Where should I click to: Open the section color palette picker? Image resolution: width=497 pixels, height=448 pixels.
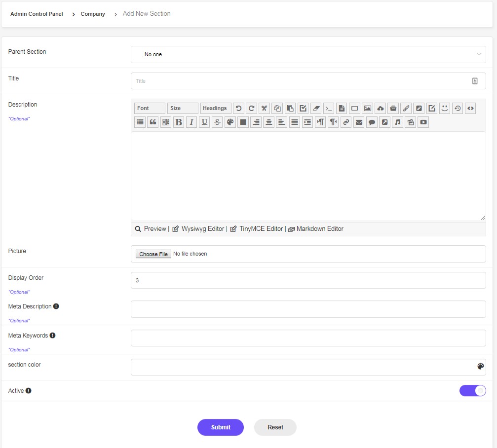click(481, 366)
